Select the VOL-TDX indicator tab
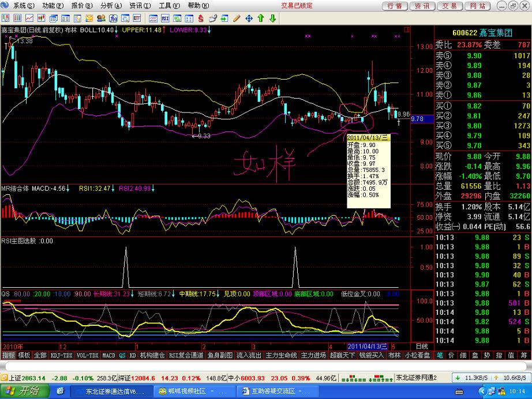The image size is (532, 399). (87, 355)
